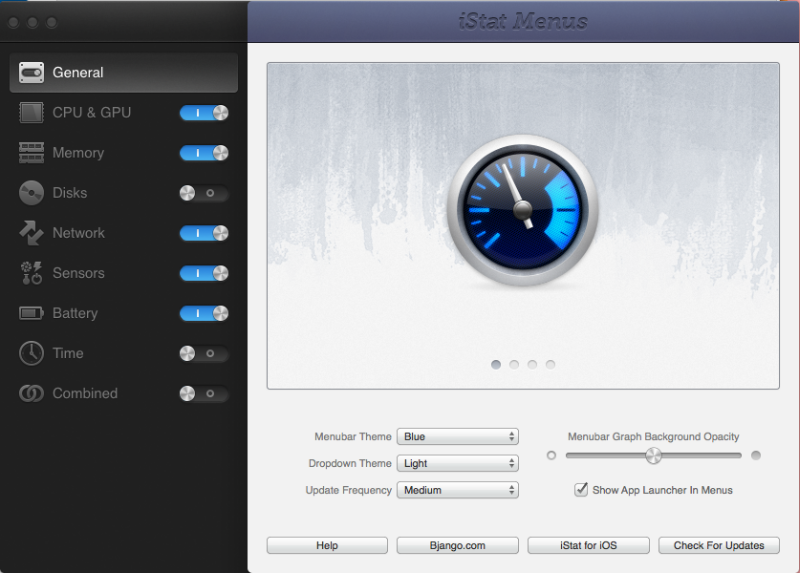Turn off the Battery switch
The height and width of the screenshot is (573, 800).
(x=204, y=313)
